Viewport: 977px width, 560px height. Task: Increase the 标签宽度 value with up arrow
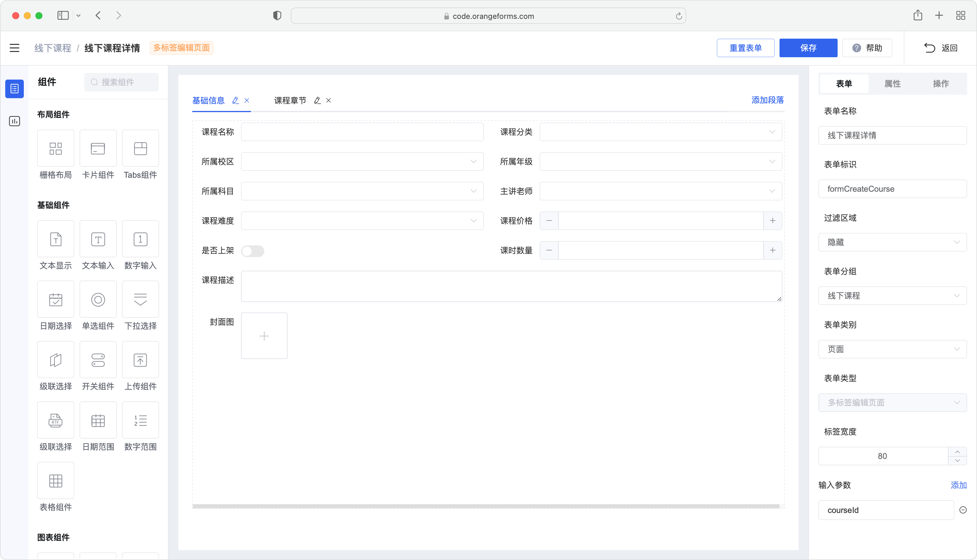pyautogui.click(x=957, y=452)
